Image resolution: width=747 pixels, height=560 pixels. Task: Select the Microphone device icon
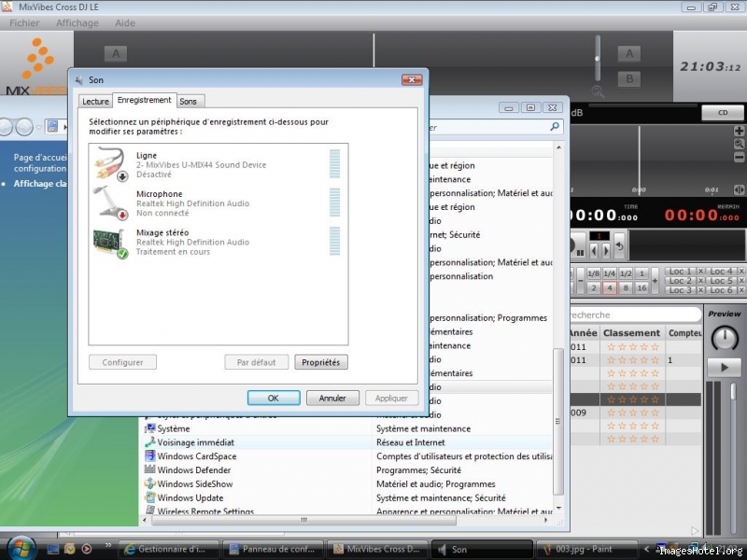111,203
